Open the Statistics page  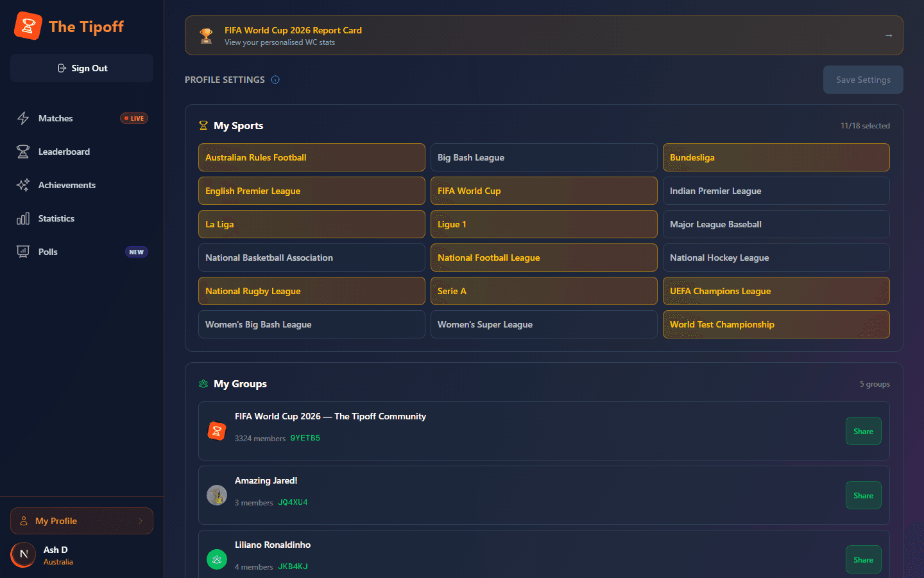(81, 218)
